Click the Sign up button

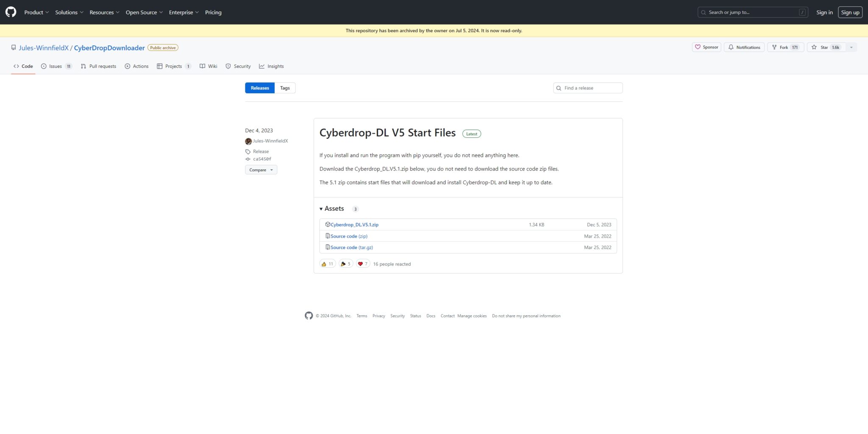pyautogui.click(x=850, y=12)
